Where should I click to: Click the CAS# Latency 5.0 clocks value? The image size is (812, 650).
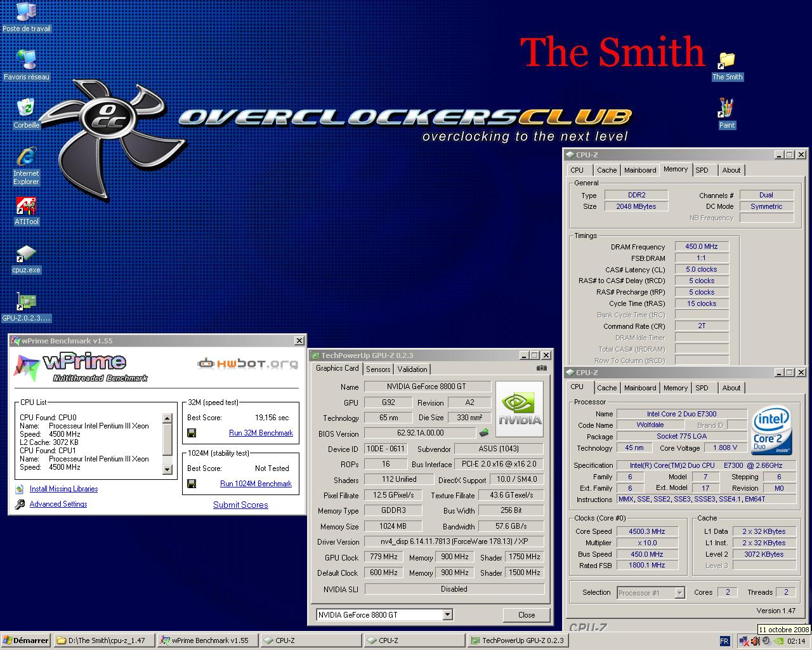[702, 269]
